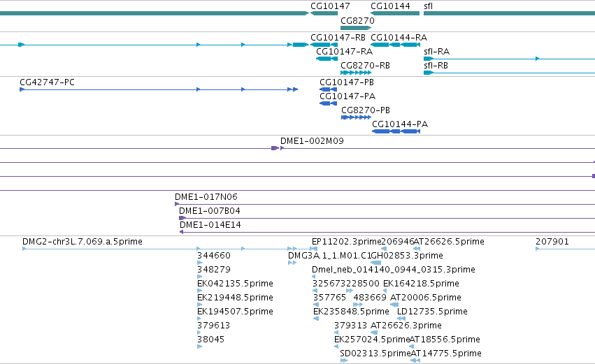Select EST label 483669
This screenshot has width=595, height=364.
pyautogui.click(x=370, y=298)
